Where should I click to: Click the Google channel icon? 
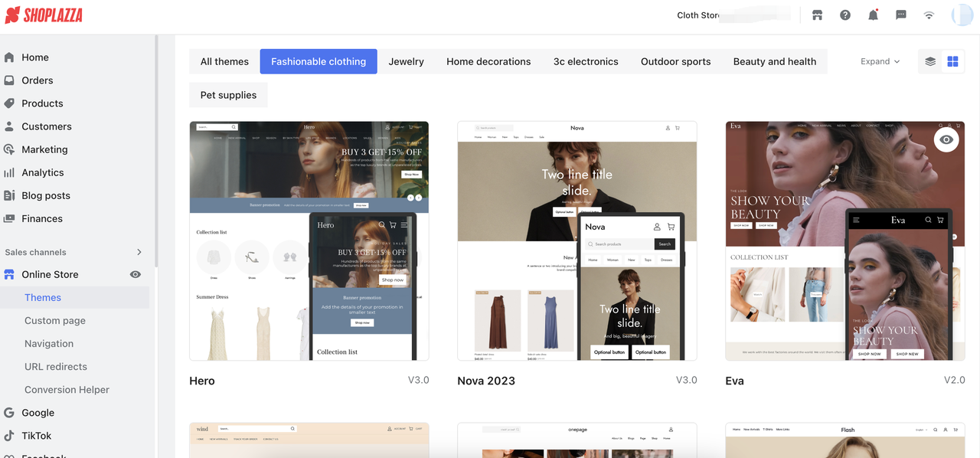coord(9,413)
